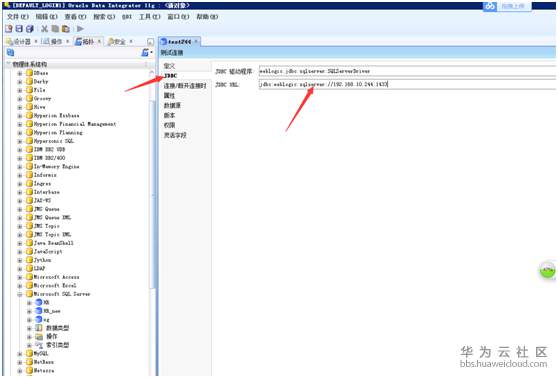
Task: Click the JavaScript technology folder icon
Action: (x=30, y=251)
